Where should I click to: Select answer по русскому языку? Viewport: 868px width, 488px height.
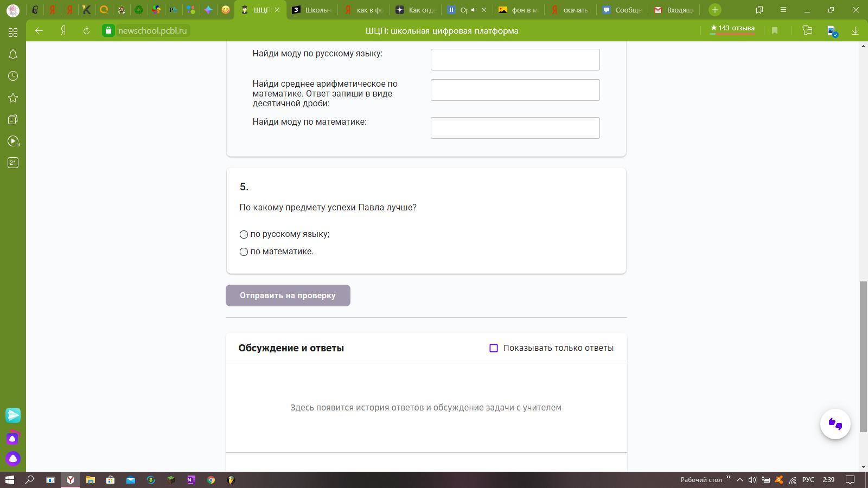(244, 235)
